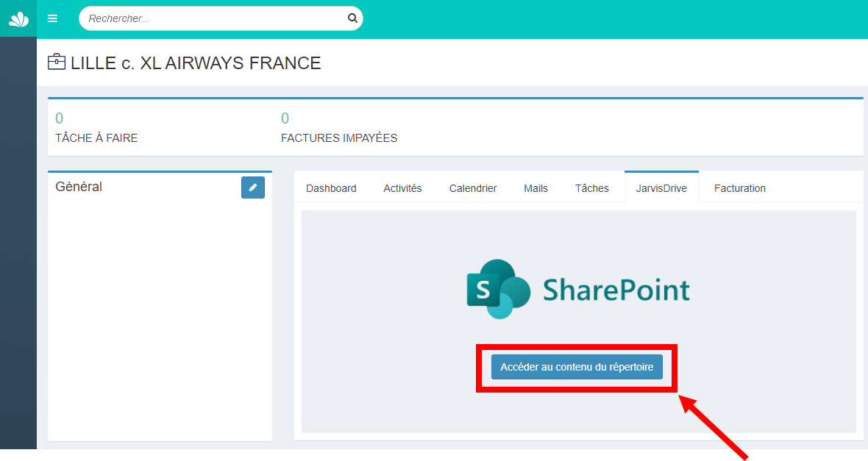Open the Facturation tab

pyautogui.click(x=739, y=188)
